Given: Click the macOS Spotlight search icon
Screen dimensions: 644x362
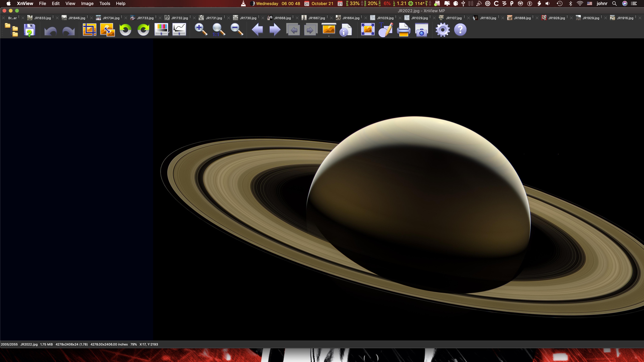Looking at the screenshot, I should tap(614, 3).
